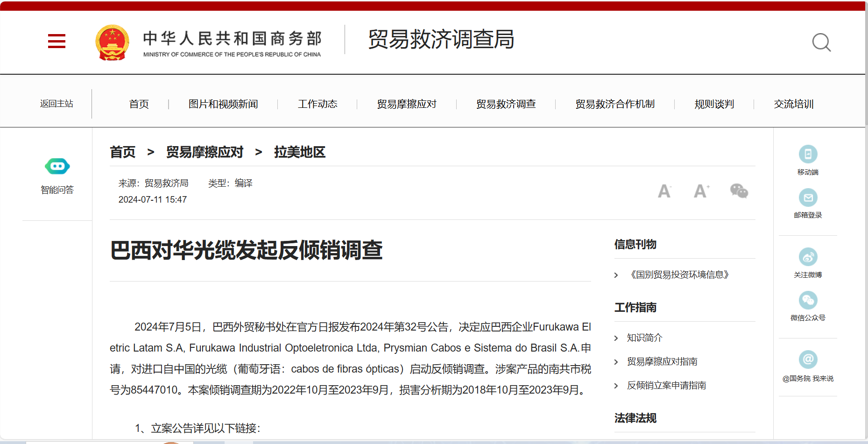The image size is (868, 444).
Task: Click the 中华人民共和国商务部 ministry name
Action: pos(233,38)
